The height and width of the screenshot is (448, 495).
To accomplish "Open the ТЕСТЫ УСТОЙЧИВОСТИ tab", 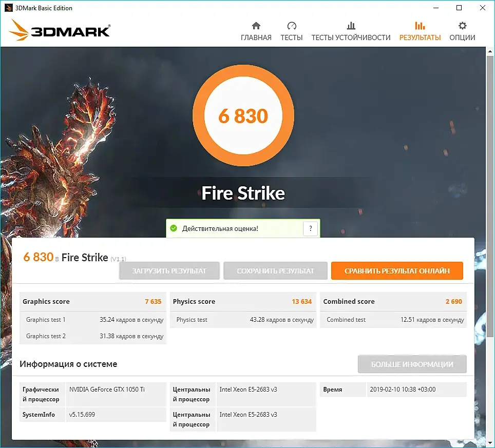I will tap(351, 37).
